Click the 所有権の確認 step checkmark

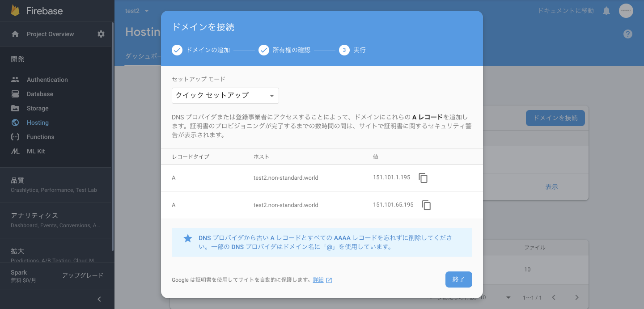(263, 50)
